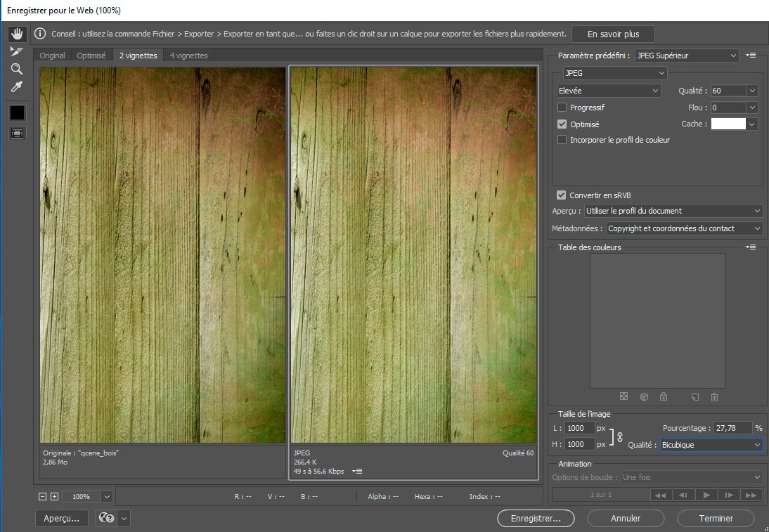This screenshot has height=532, width=769.
Task: Toggle slices visibility icon
Action: 17,133
